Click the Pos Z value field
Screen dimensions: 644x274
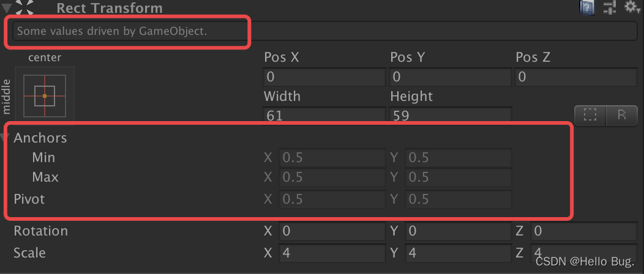click(576, 77)
